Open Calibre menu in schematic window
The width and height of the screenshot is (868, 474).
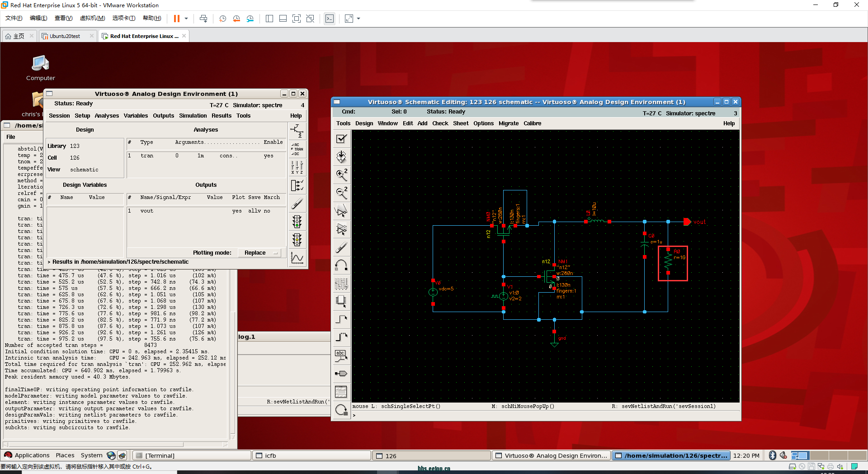click(x=532, y=123)
